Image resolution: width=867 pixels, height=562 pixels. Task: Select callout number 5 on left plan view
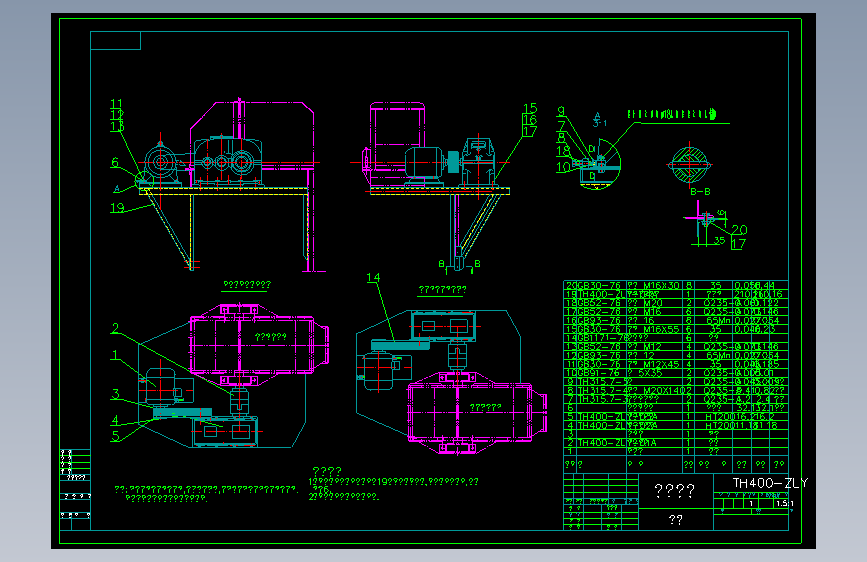(115, 435)
